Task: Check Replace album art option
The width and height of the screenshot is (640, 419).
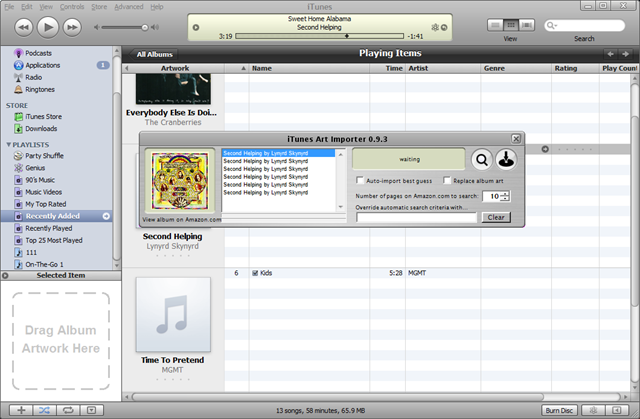Action: tap(447, 180)
